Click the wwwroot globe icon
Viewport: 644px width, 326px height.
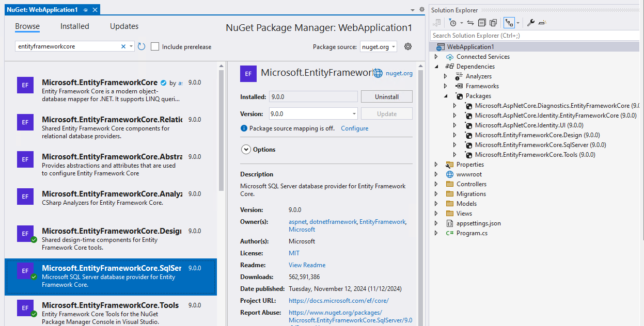(x=449, y=174)
